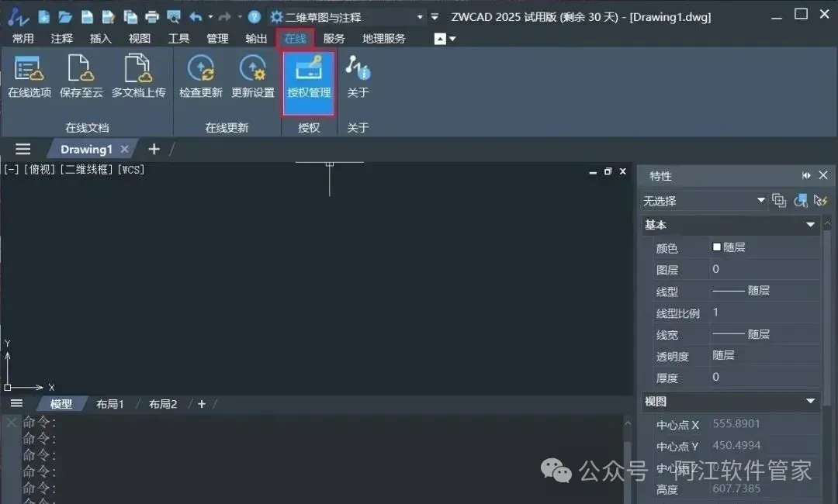Click the Save All stacked-disk icon
The width and height of the screenshot is (838, 504).
click(130, 17)
